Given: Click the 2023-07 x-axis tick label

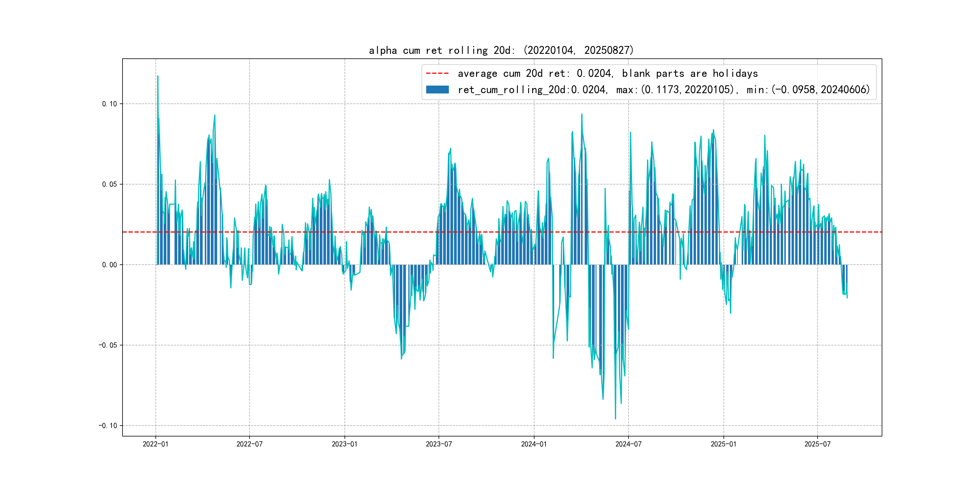Looking at the screenshot, I should tap(439, 444).
